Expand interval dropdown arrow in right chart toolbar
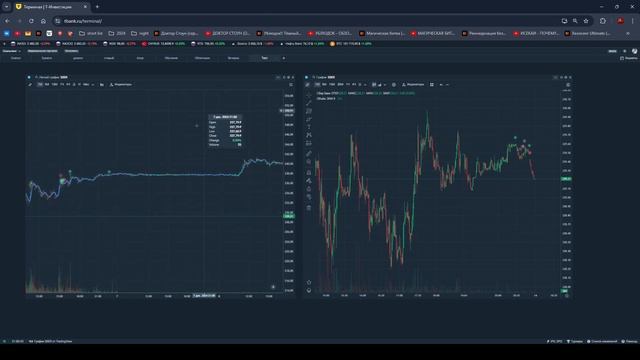The height and width of the screenshot is (360, 640). [365, 84]
